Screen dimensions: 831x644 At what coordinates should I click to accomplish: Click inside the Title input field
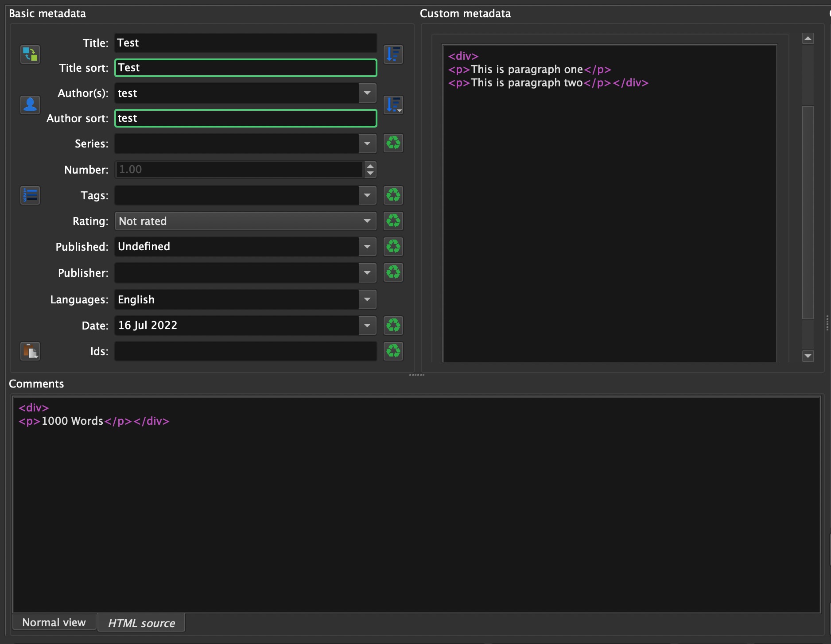point(245,43)
